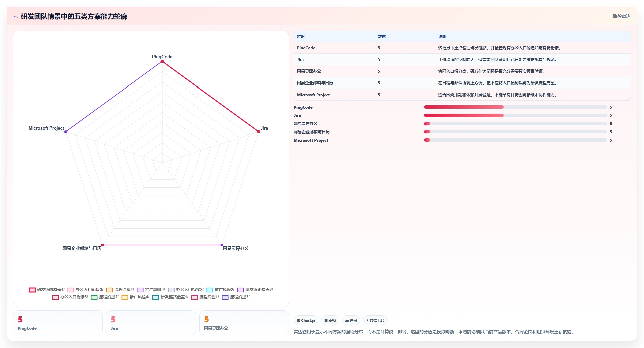
Task: Select the 网易企业邮箱与日历 radar data point
Action: 102,245
